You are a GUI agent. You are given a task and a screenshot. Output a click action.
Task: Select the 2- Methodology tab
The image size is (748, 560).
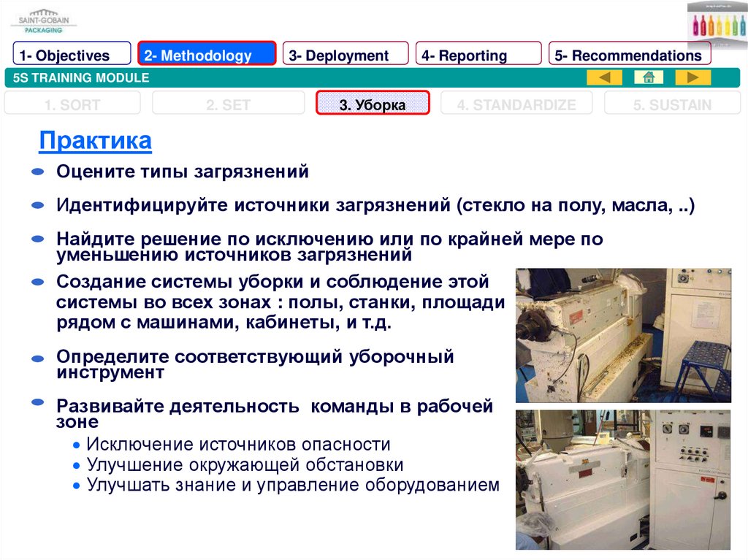(x=207, y=55)
